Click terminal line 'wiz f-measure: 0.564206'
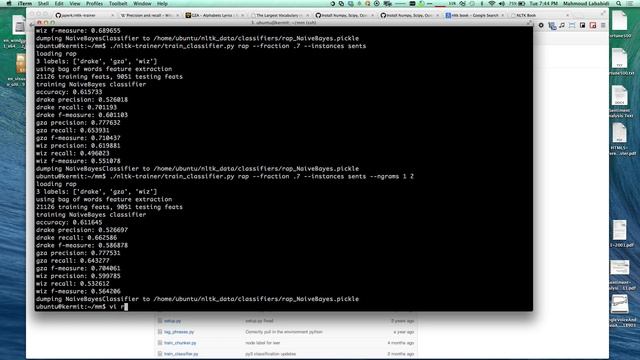Screen dimensions: 640x360 coord(78,291)
